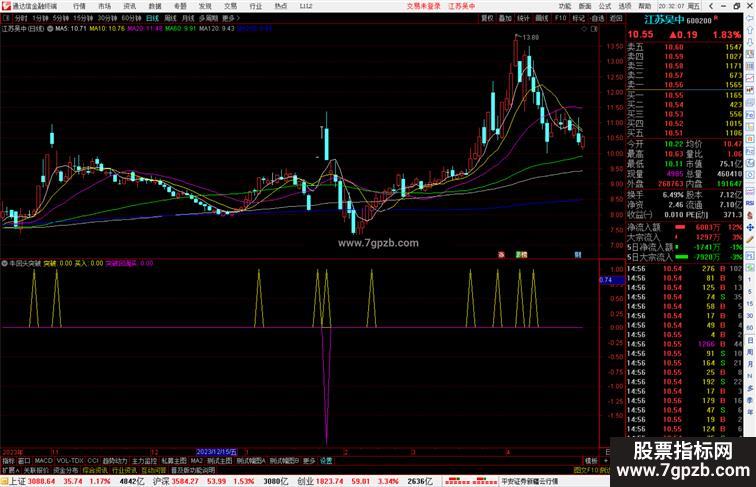
Task: Select the 多周期 multi-period view
Action: point(208,18)
